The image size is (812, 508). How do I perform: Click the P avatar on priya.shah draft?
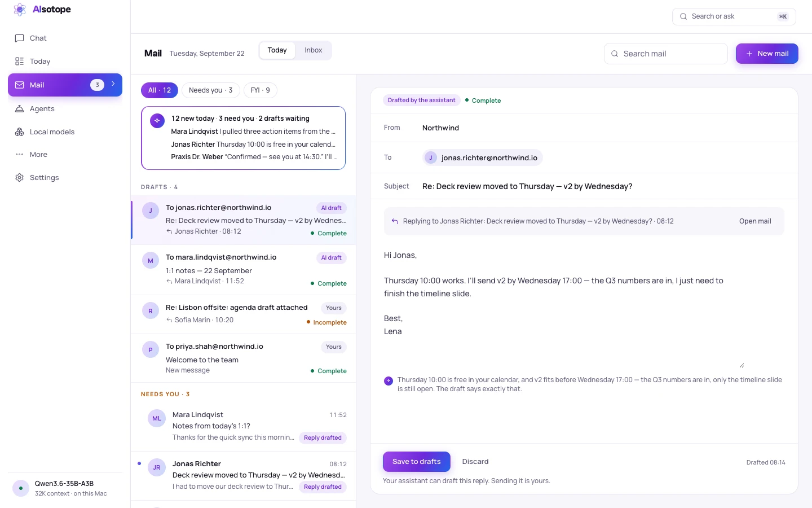point(151,350)
